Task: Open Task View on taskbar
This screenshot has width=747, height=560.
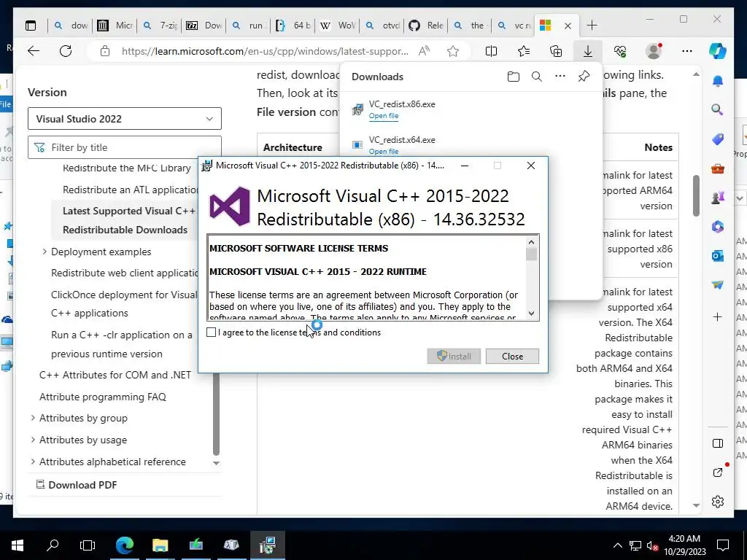Action: pos(88,545)
